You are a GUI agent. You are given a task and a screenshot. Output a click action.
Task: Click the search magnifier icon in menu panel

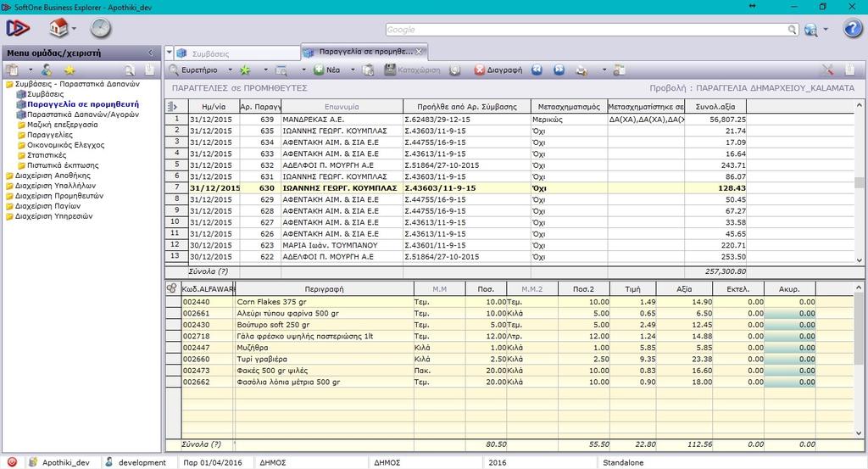[x=129, y=70]
